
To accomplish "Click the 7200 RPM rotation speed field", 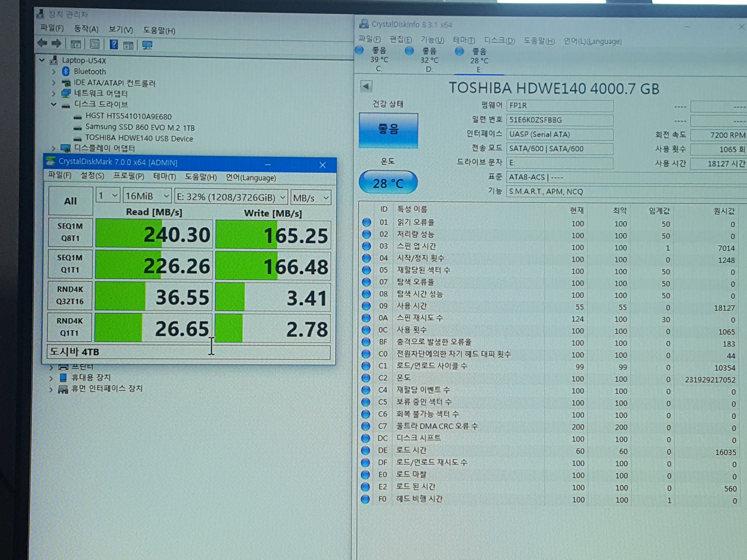I will (x=719, y=135).
